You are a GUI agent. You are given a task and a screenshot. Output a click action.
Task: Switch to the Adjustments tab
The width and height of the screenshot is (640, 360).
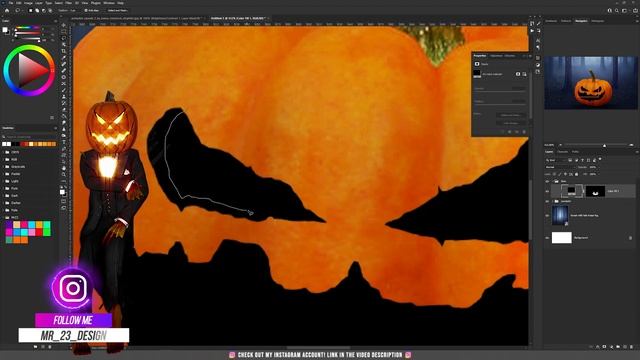click(x=496, y=56)
